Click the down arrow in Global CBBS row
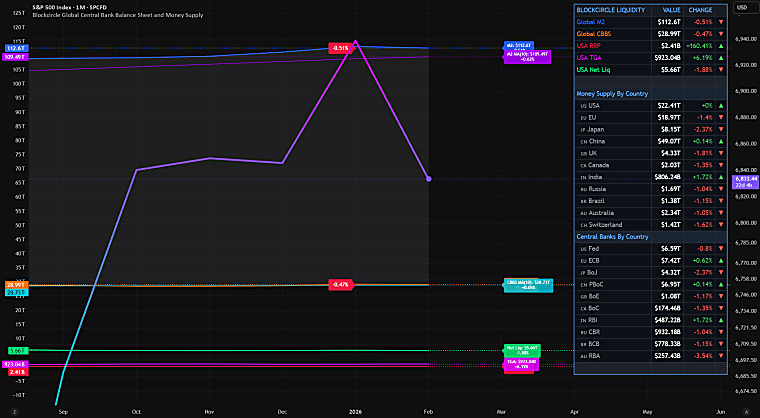The image size is (760, 418). tap(721, 34)
